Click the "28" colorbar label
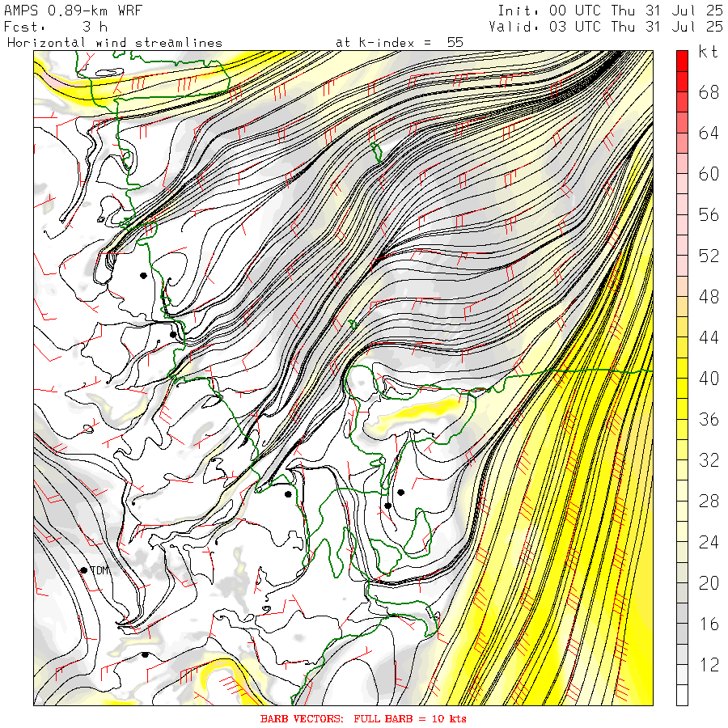Image resolution: width=728 pixels, height=728 pixels. (709, 501)
